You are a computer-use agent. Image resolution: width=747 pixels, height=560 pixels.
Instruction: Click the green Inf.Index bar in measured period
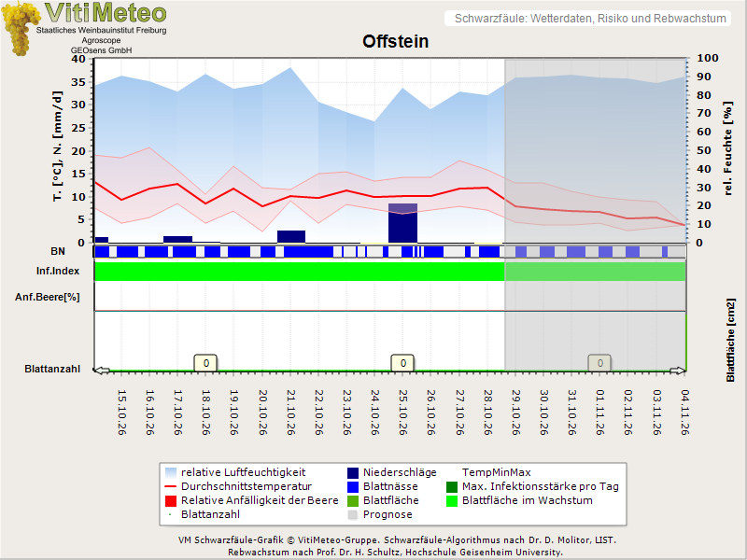(299, 272)
